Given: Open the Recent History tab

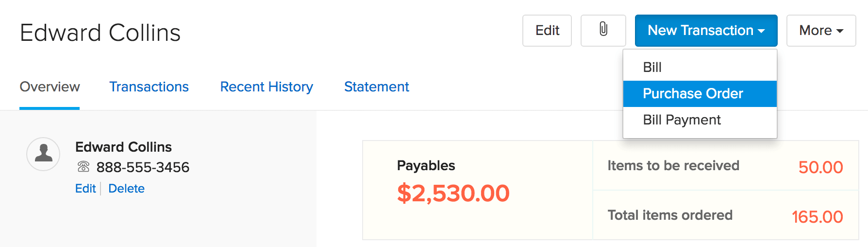Looking at the screenshot, I should pos(267,87).
